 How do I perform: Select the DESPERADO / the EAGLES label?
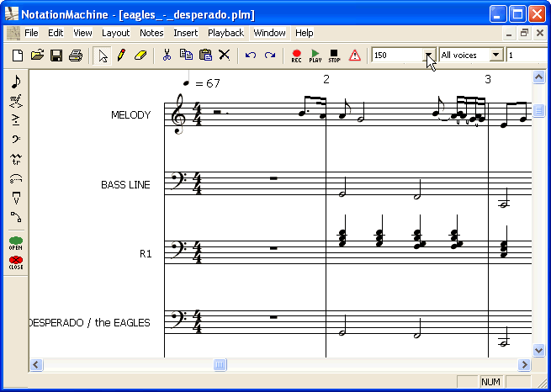pos(90,323)
